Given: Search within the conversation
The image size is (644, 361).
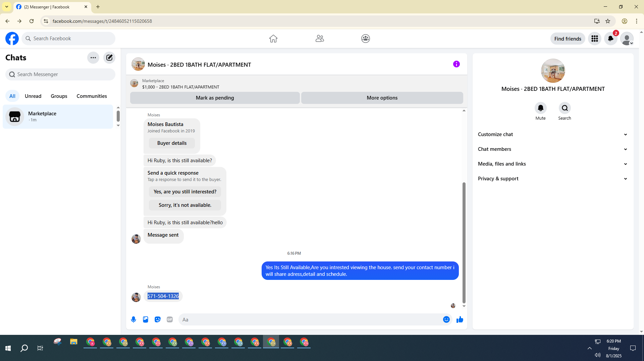Looking at the screenshot, I should tap(565, 108).
